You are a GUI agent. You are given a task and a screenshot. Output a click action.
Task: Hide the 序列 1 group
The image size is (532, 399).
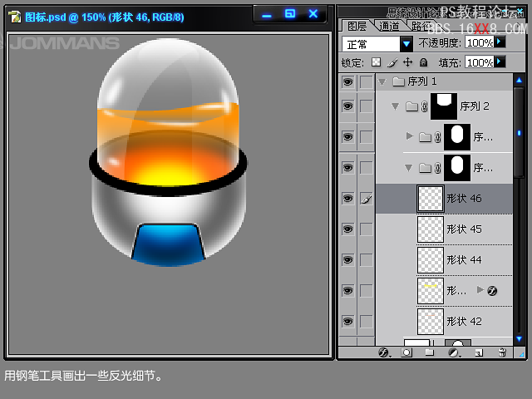(347, 81)
